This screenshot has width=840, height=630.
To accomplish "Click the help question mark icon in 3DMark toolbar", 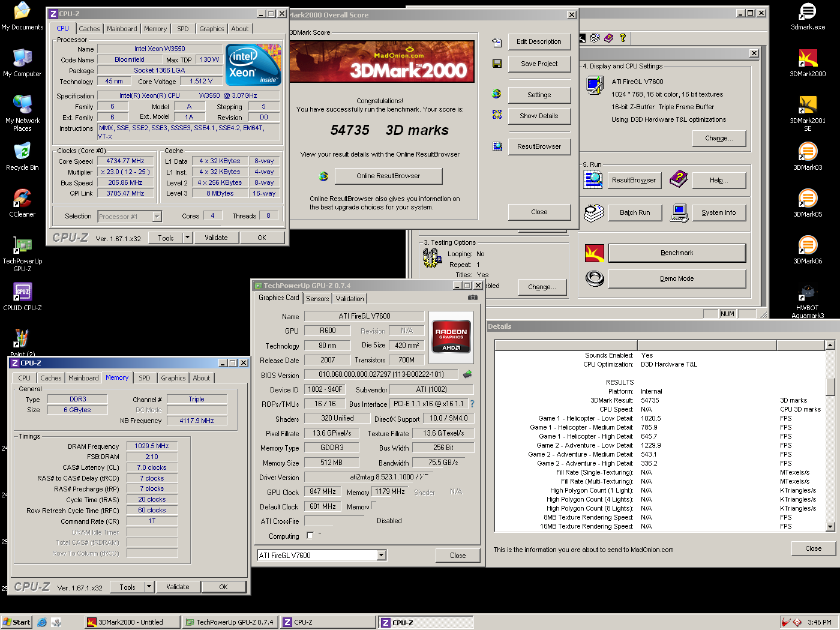I will click(x=623, y=38).
